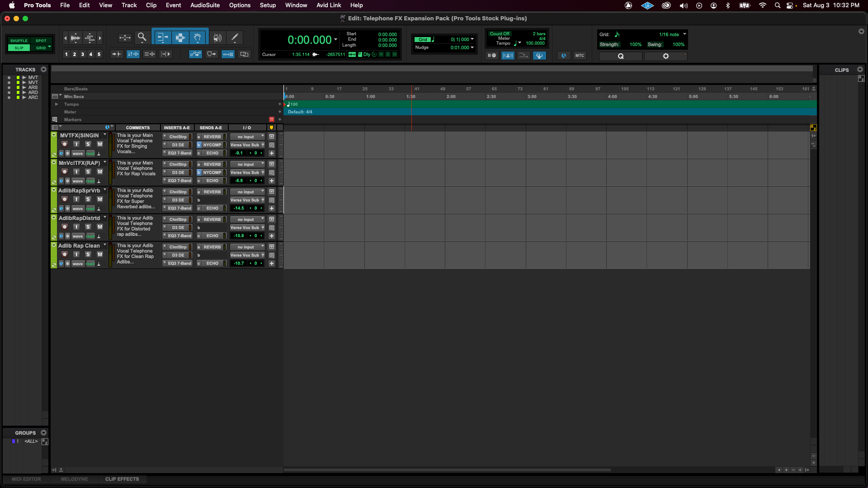Viewport: 868px width, 488px height.
Task: Select the Trim tool
Action: point(162,38)
